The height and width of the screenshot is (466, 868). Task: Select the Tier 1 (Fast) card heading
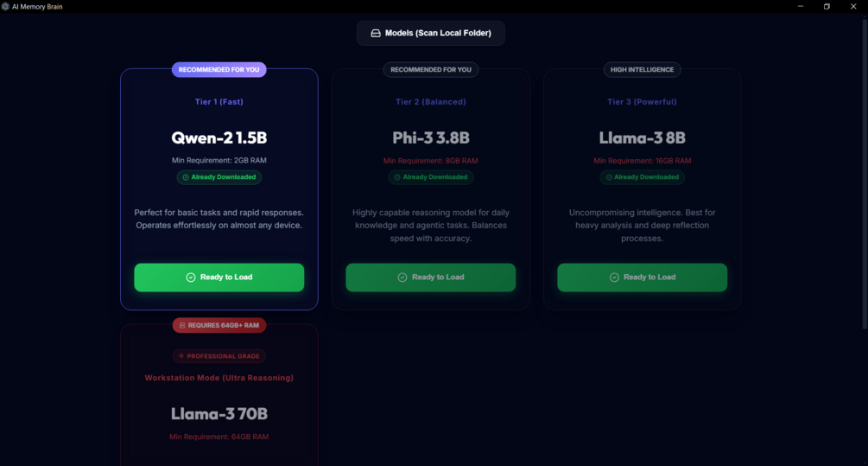[219, 102]
